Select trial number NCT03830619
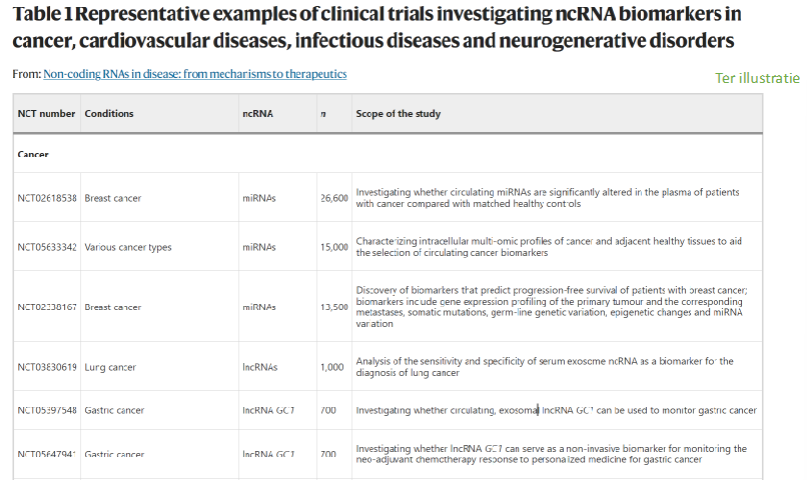This screenshot has height=480, width=807. point(47,368)
